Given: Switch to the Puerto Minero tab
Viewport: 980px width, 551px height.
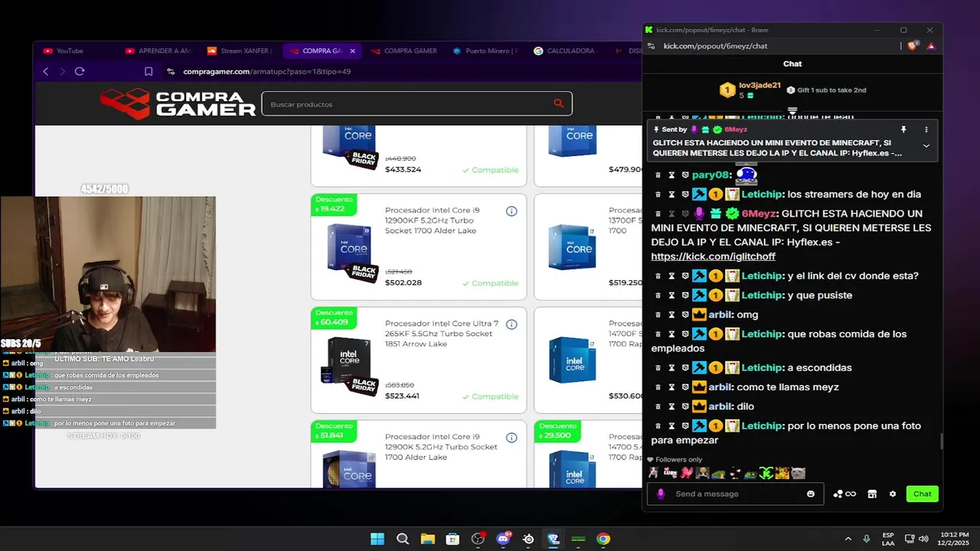Looking at the screenshot, I should coord(485,51).
